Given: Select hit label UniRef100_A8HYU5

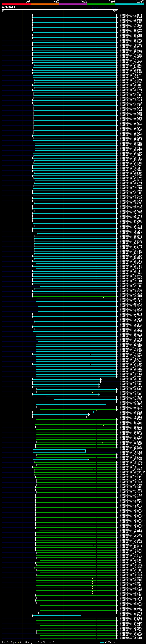Looking at the screenshot, I should click(131, 376).
